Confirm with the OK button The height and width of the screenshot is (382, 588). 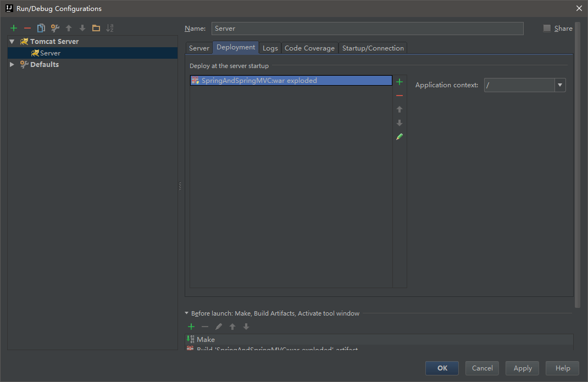tap(442, 368)
